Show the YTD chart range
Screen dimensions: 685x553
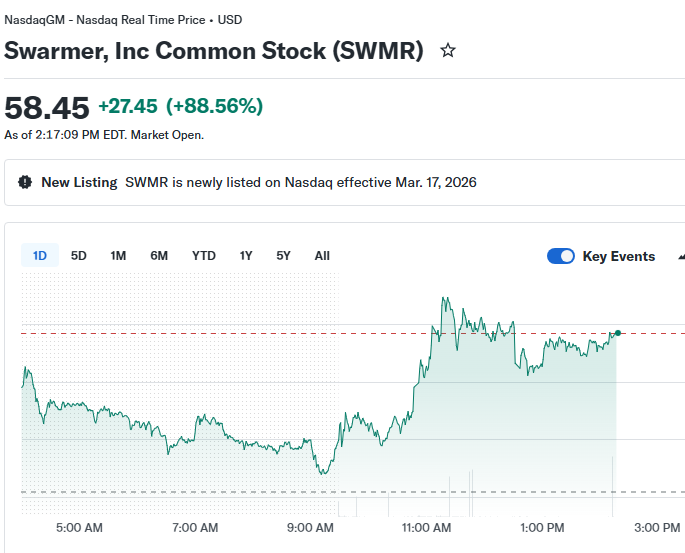click(204, 256)
